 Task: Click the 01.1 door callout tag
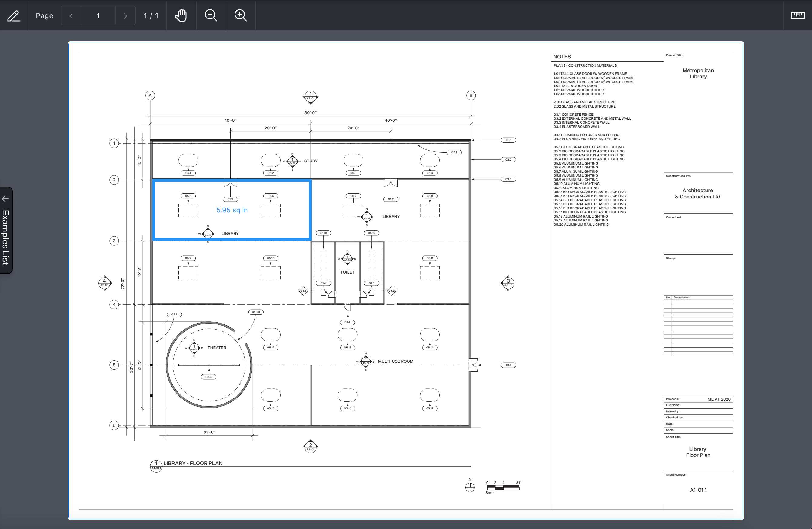point(508,365)
